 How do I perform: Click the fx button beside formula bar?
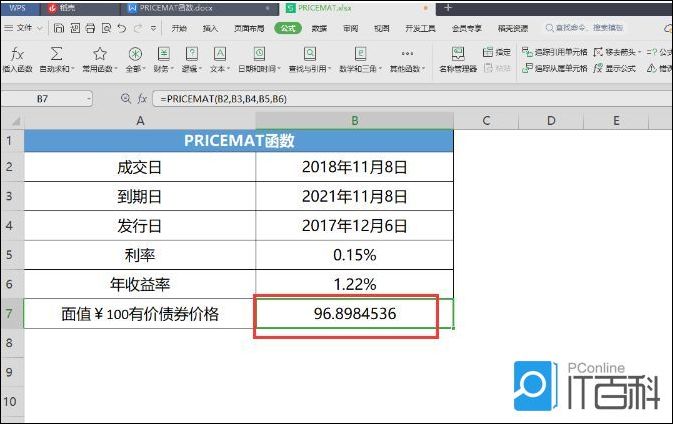click(x=142, y=99)
